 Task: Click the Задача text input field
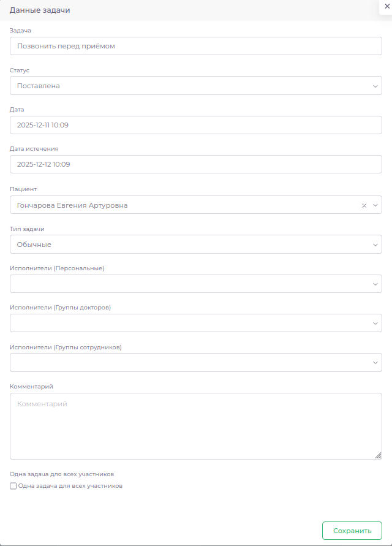pyautogui.click(x=196, y=46)
